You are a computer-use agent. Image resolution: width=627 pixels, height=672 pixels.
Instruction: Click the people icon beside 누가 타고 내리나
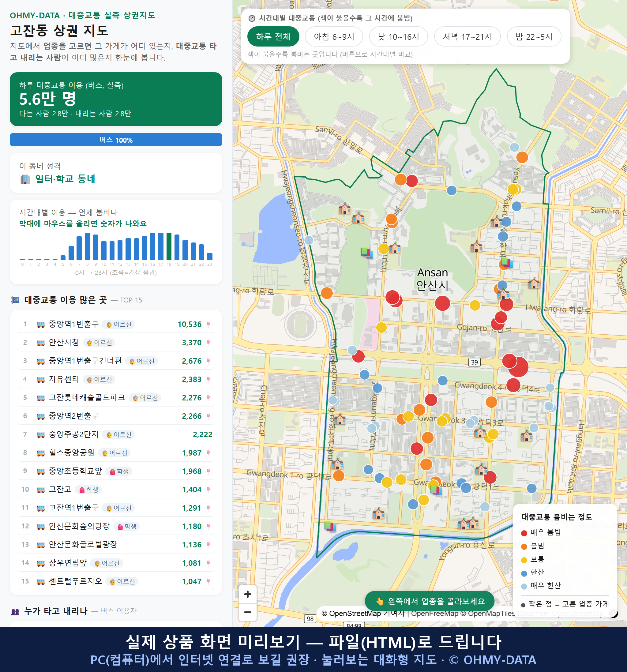pyautogui.click(x=15, y=611)
